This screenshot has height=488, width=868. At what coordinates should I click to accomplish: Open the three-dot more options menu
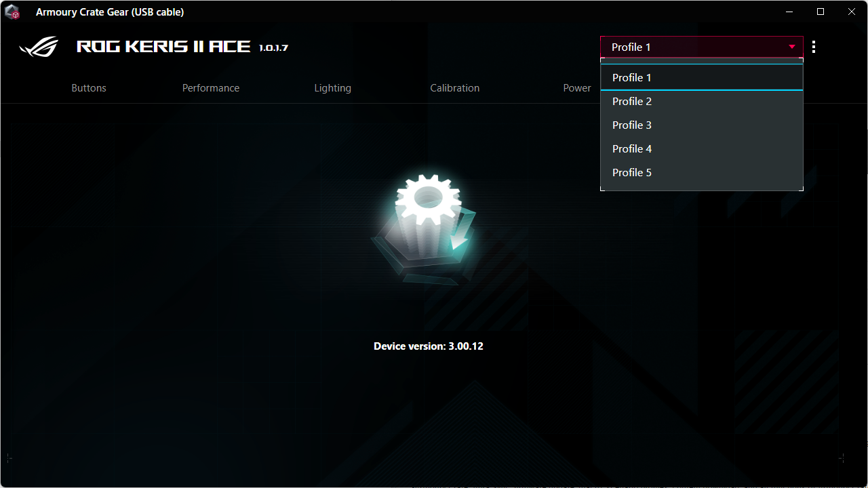point(814,47)
